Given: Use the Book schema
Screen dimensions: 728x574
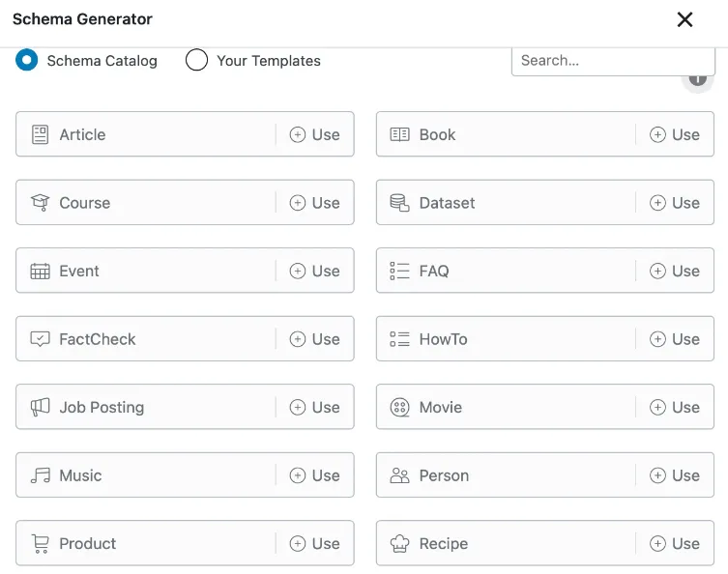Looking at the screenshot, I should coord(675,134).
